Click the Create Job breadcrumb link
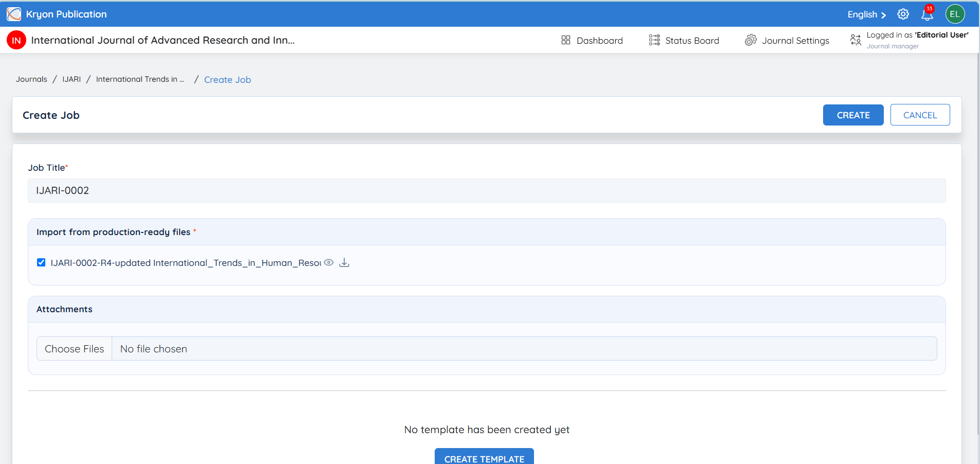 (x=227, y=80)
